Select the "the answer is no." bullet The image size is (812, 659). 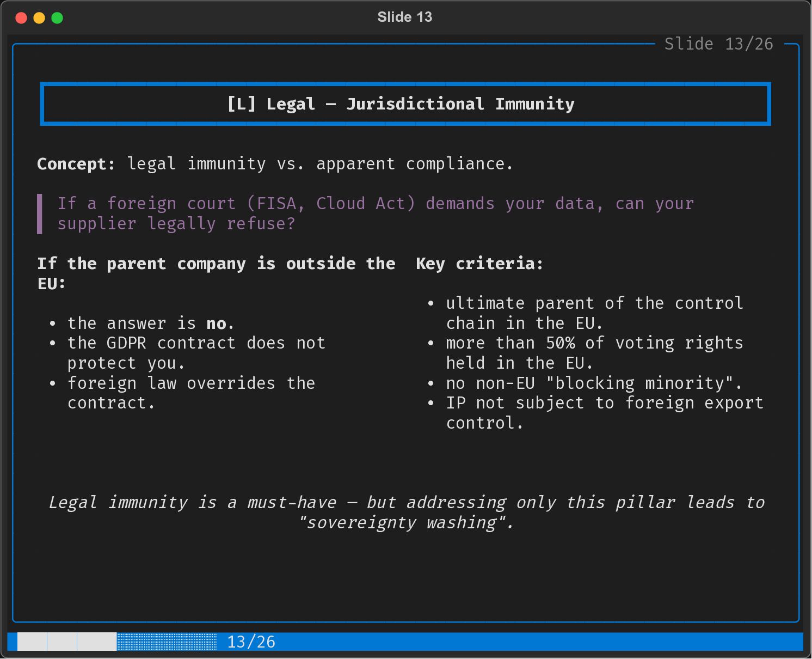pos(151,324)
